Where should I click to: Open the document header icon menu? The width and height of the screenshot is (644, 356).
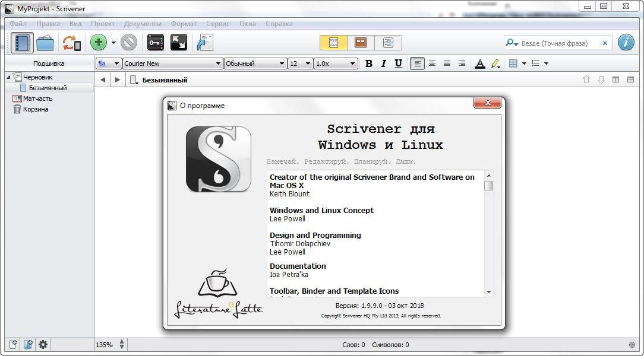134,80
